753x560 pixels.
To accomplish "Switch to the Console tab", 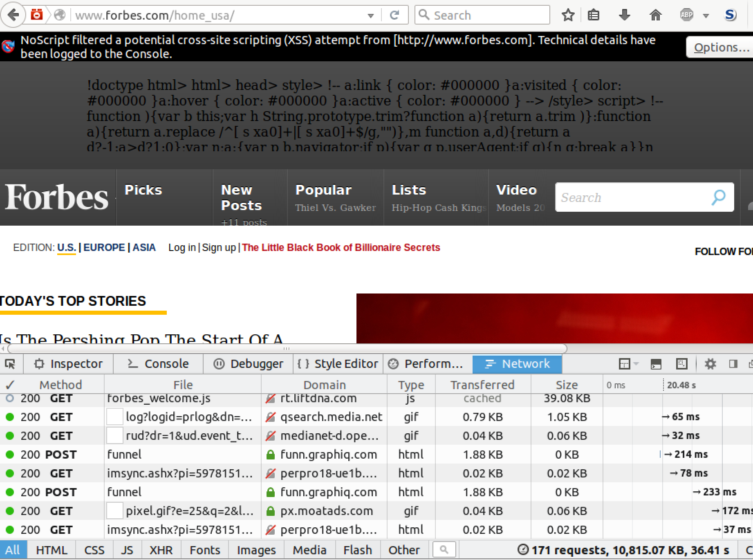I will coord(158,364).
